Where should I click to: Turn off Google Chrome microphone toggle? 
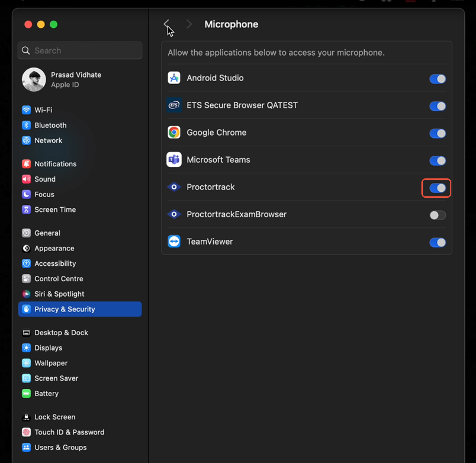(437, 133)
